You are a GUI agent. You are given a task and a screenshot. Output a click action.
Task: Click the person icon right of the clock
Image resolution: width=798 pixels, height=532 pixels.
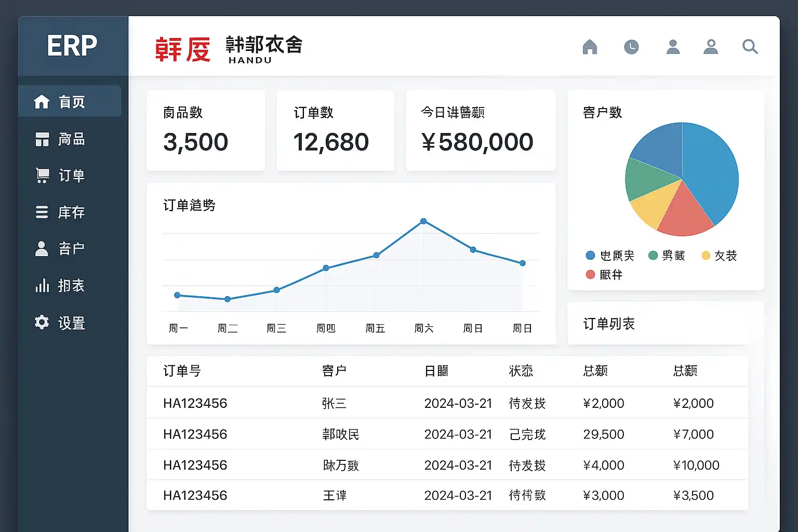pyautogui.click(x=673, y=47)
